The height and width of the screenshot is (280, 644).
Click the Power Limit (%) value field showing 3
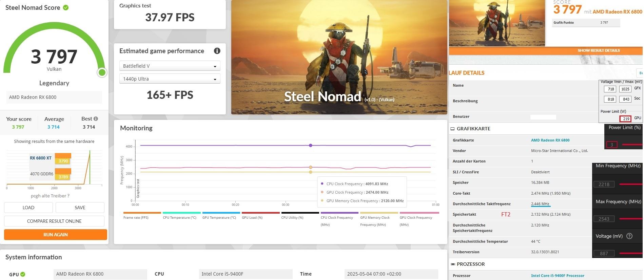[x=612, y=145]
